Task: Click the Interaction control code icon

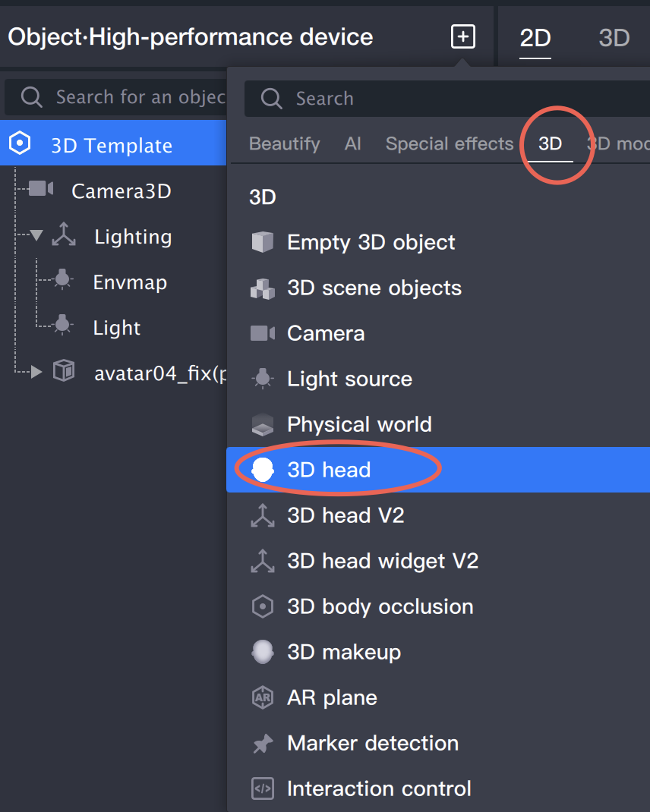Action: click(262, 788)
